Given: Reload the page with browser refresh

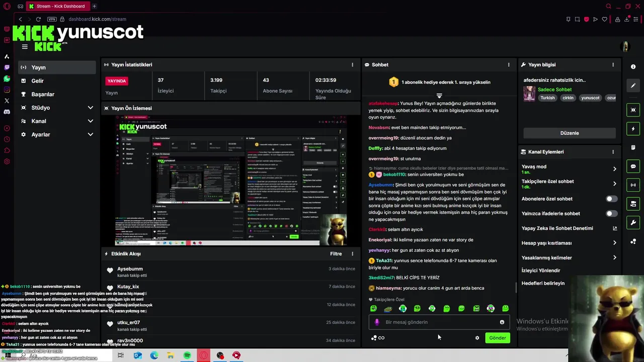Looking at the screenshot, I should point(38,19).
